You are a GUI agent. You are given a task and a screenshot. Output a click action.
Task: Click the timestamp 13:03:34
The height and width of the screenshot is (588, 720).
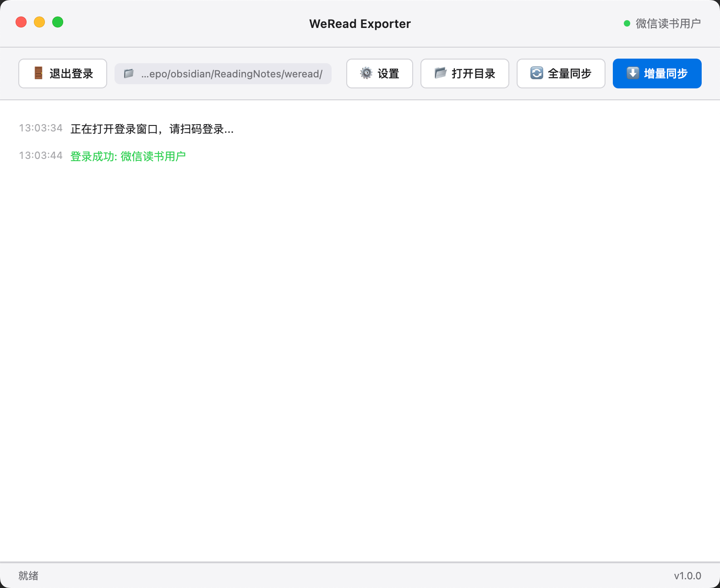41,128
